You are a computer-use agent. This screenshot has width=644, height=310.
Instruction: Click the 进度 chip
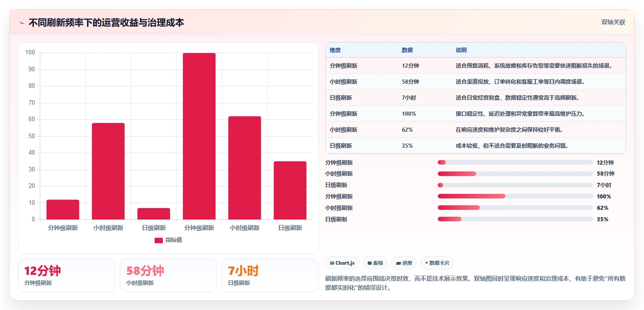click(404, 263)
